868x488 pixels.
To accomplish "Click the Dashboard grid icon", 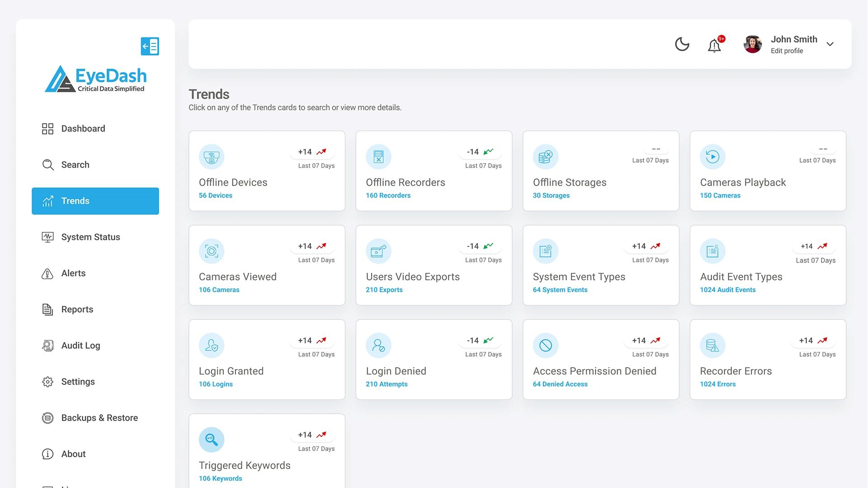I will click(x=47, y=129).
